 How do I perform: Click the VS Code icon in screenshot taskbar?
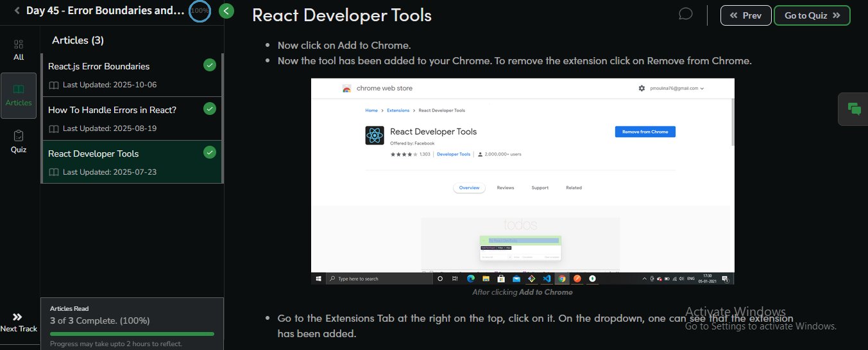click(547, 279)
